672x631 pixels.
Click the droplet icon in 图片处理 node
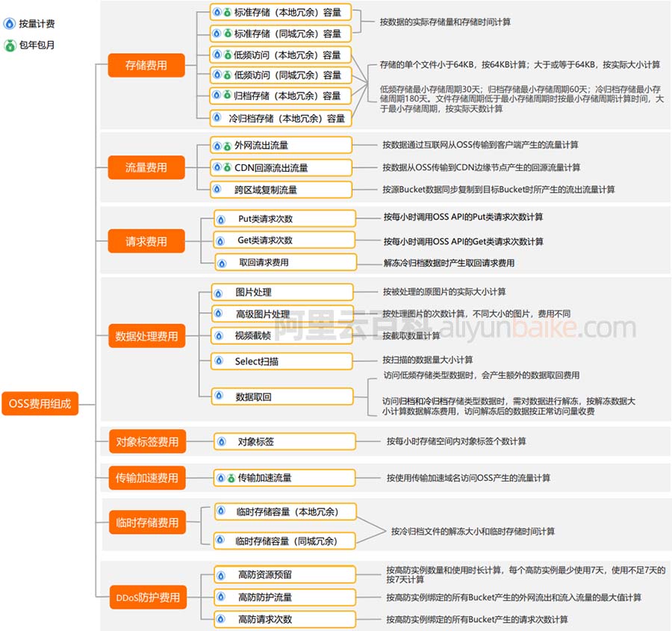(x=219, y=293)
